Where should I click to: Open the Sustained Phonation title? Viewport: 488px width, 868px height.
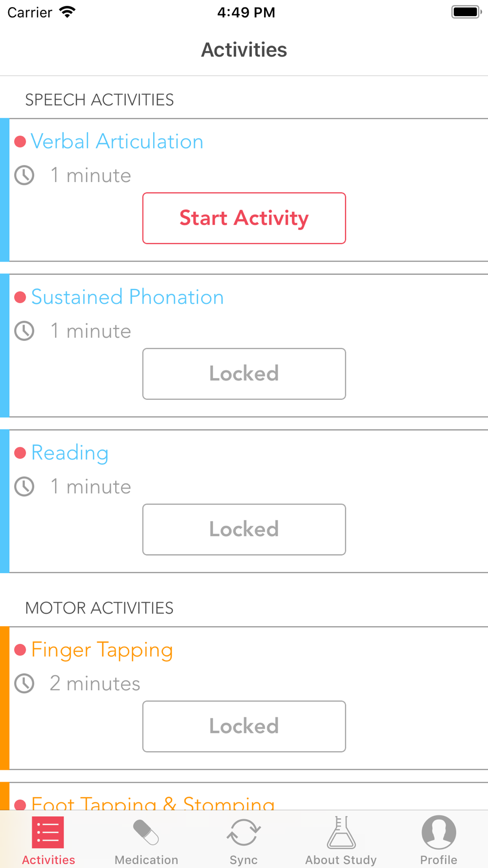(x=127, y=297)
